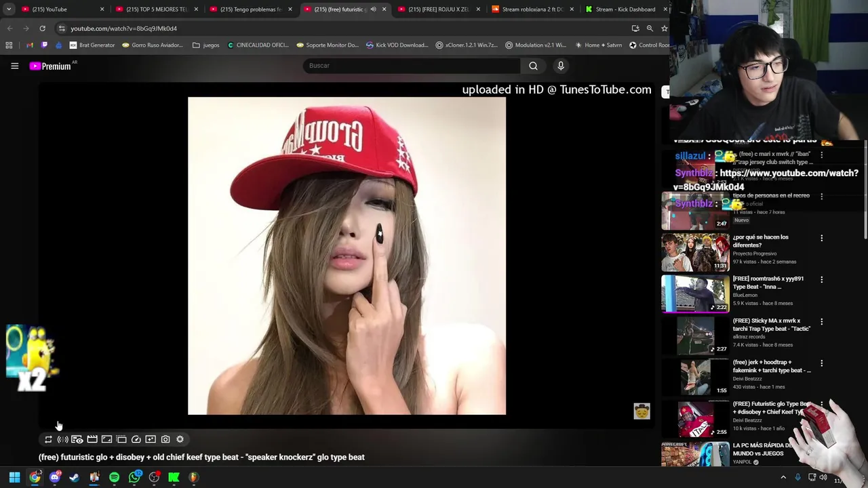The width and height of the screenshot is (868, 488).
Task: Open 'Kick VOD Download...' bookmark
Action: pos(397,45)
